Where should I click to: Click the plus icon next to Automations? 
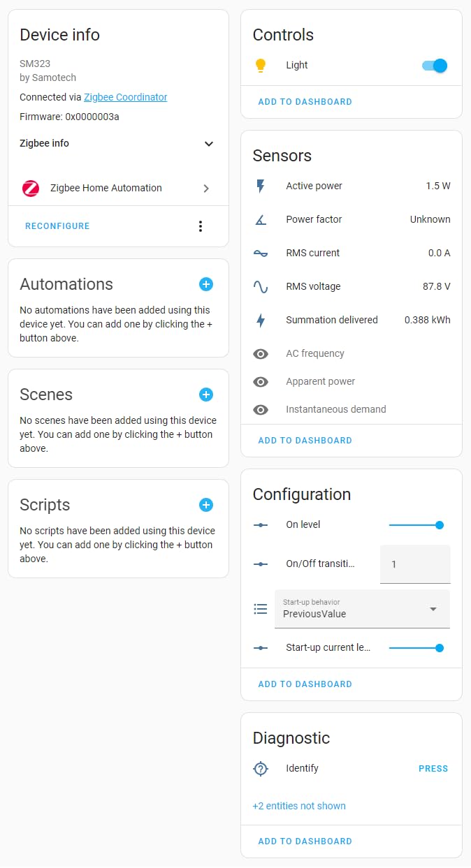tap(206, 284)
